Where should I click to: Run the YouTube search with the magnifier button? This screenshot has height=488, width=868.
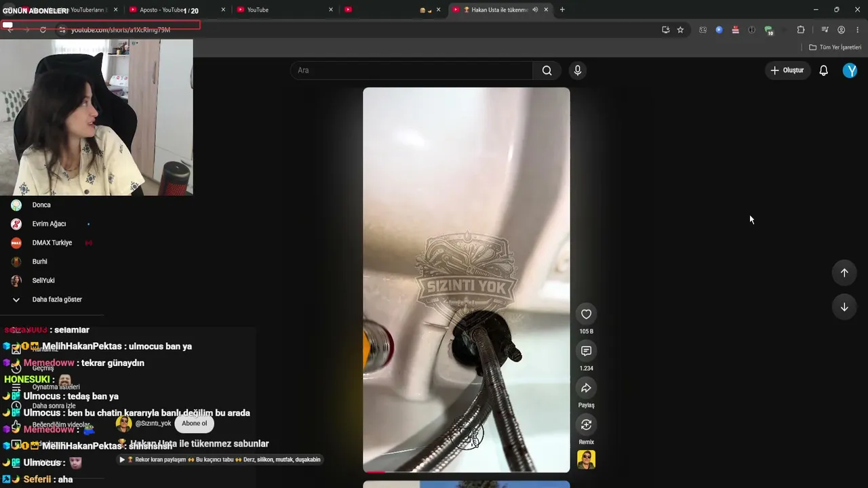click(x=547, y=70)
